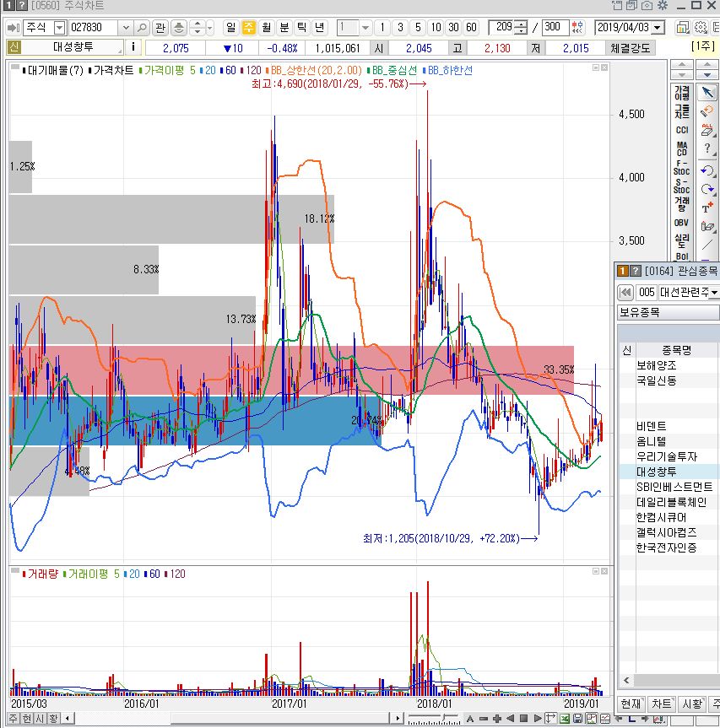
Task: Select the MACD indicator
Action: [x=682, y=149]
